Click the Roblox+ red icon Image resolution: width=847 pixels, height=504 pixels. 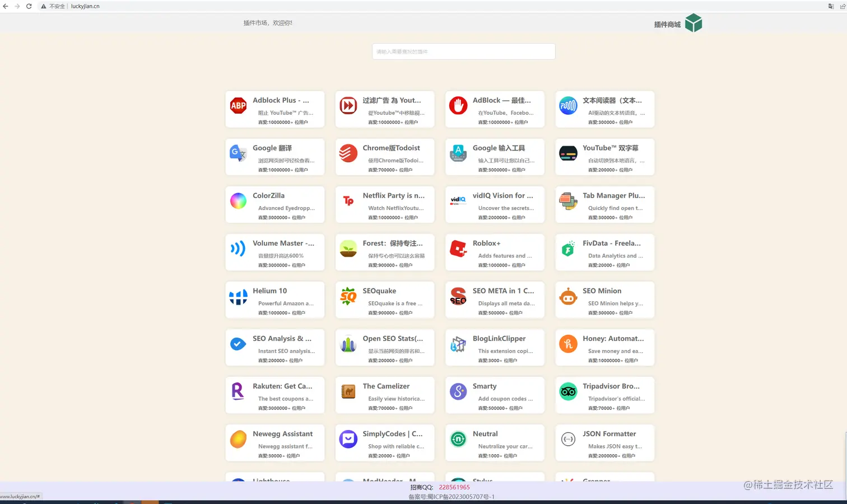(x=458, y=248)
